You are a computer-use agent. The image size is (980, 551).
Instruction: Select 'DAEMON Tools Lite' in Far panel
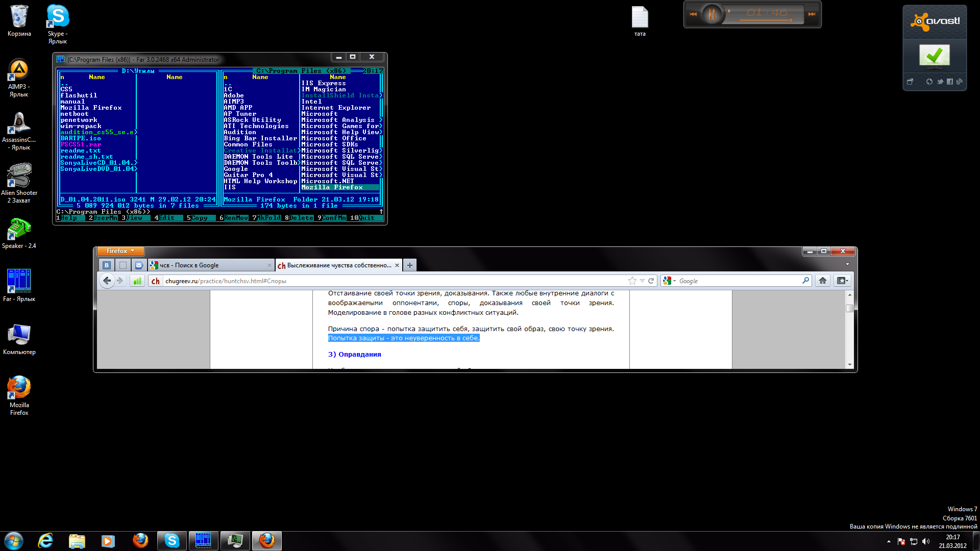258,157
